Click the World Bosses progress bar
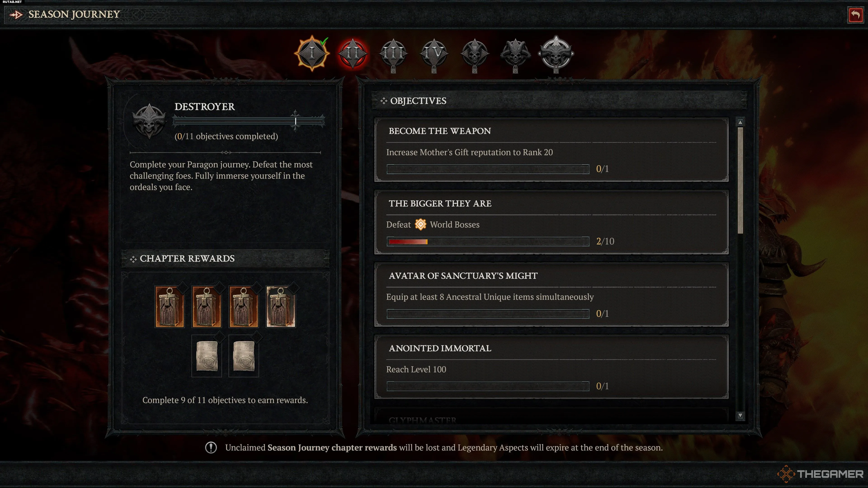Screen dimensions: 868x488 pyautogui.click(x=488, y=242)
